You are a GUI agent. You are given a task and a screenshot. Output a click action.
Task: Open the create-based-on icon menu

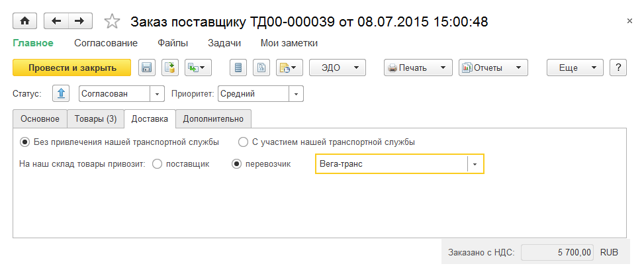(195, 67)
